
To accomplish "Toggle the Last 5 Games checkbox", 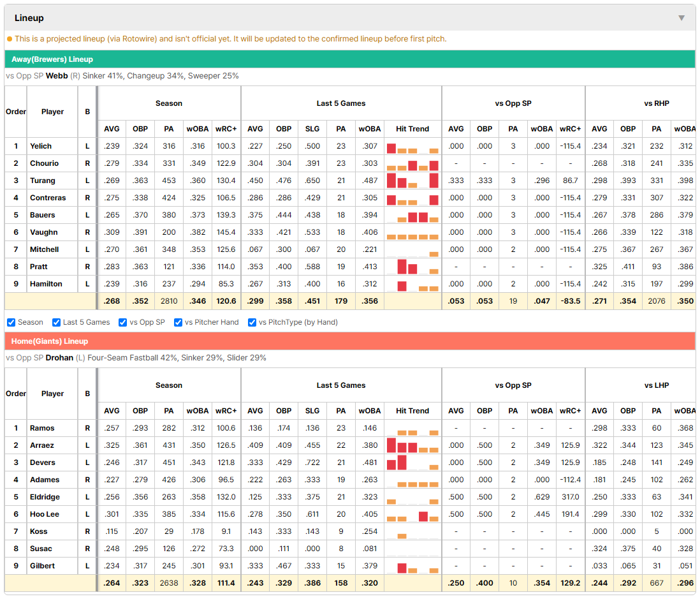I will tap(56, 323).
